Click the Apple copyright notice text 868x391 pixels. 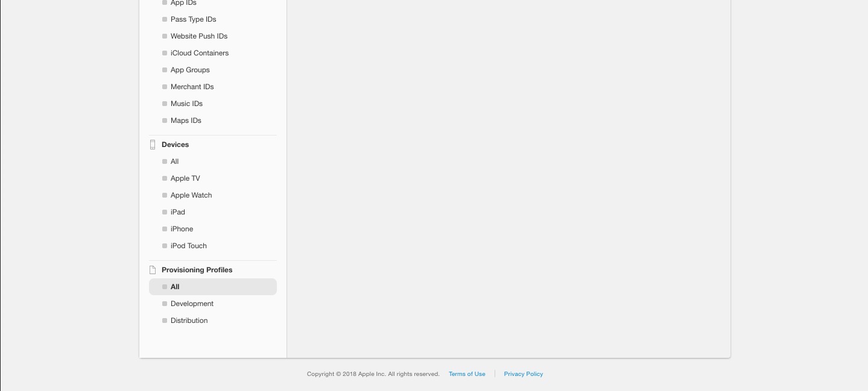[x=373, y=374]
